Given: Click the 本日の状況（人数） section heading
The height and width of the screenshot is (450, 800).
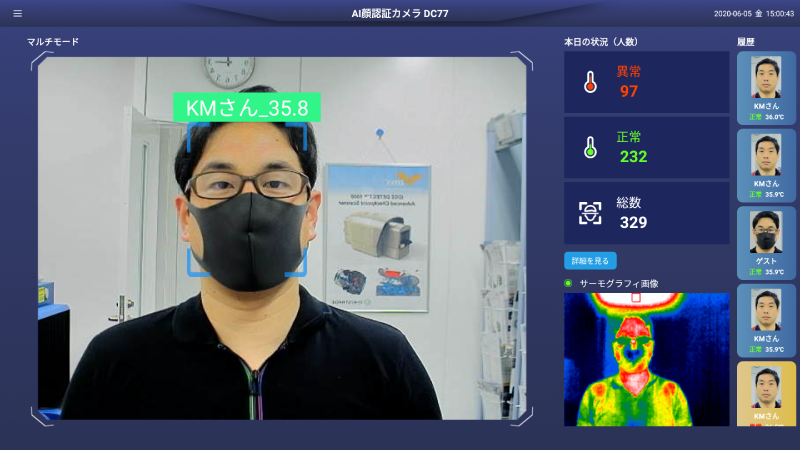Looking at the screenshot, I should point(600,42).
